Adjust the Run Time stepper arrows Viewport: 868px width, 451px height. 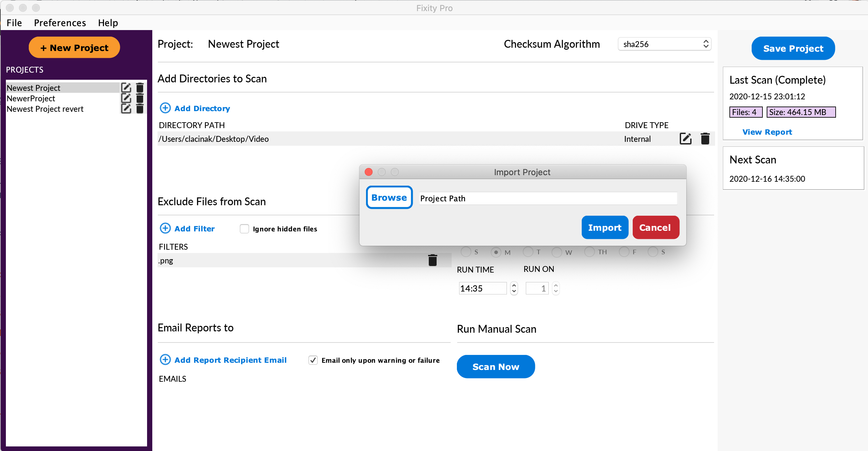coord(514,288)
